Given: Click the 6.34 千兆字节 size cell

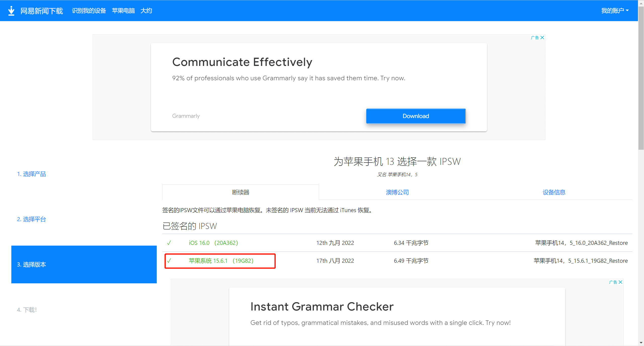Looking at the screenshot, I should [411, 243].
